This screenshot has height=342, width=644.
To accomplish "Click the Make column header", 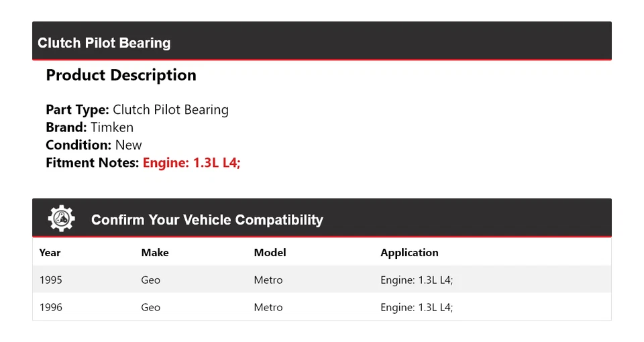I will [x=155, y=253].
